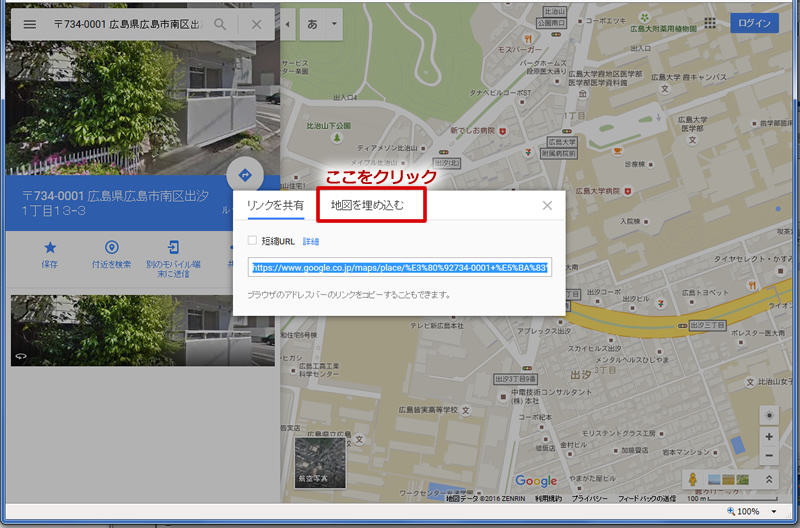This screenshot has height=528, width=800.
Task: Open the input method dropdown arrow beside あ
Action: [333, 23]
